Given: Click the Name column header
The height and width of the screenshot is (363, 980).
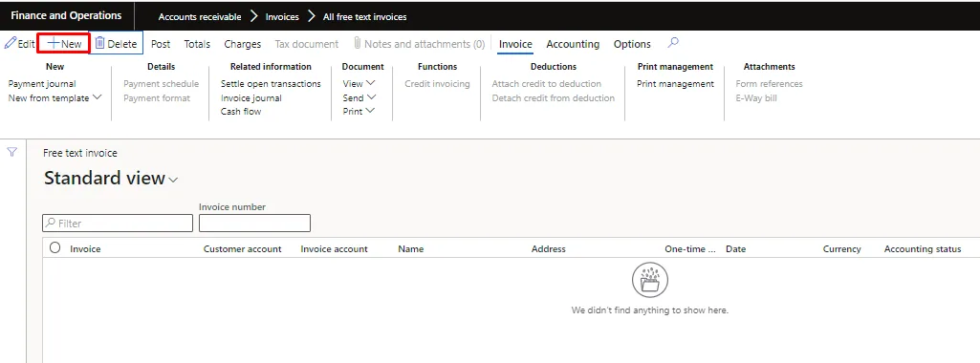Looking at the screenshot, I should 410,248.
